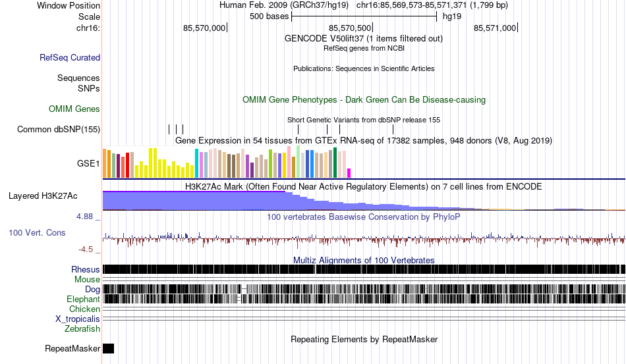Select the Common dbSNP(155) track label

click(59, 129)
